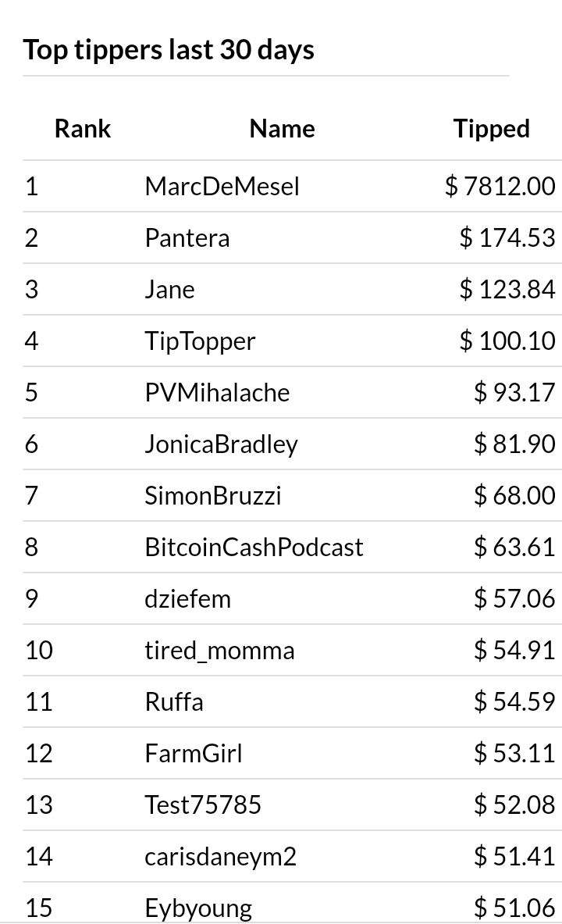The image size is (562, 924).
Task: Select Test75785 user entry
Action: click(x=203, y=805)
